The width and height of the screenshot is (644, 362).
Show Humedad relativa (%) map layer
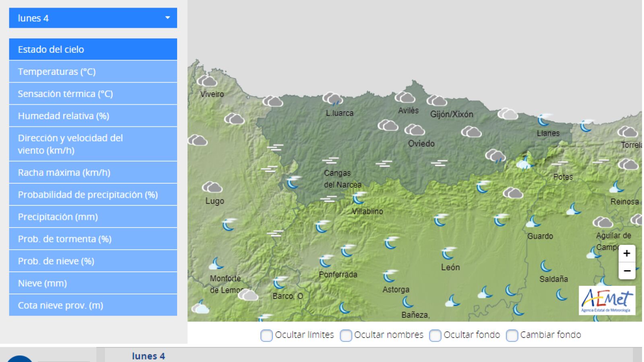(x=93, y=116)
